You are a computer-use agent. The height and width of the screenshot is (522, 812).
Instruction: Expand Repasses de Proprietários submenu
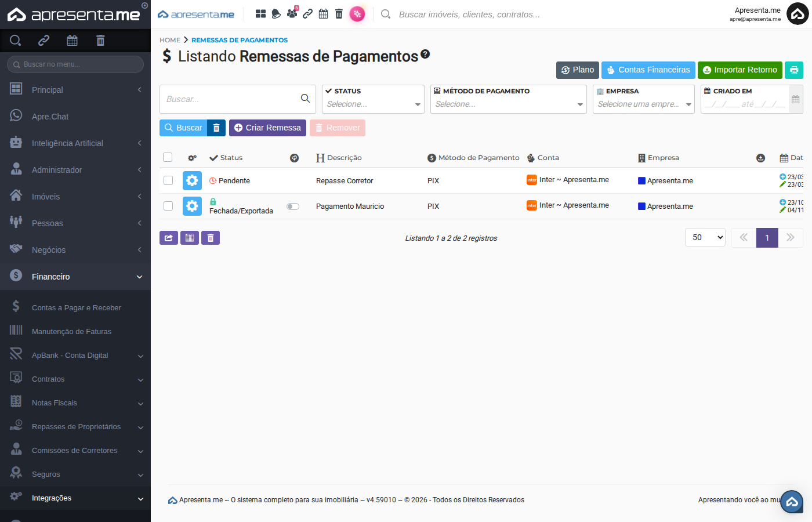75,427
